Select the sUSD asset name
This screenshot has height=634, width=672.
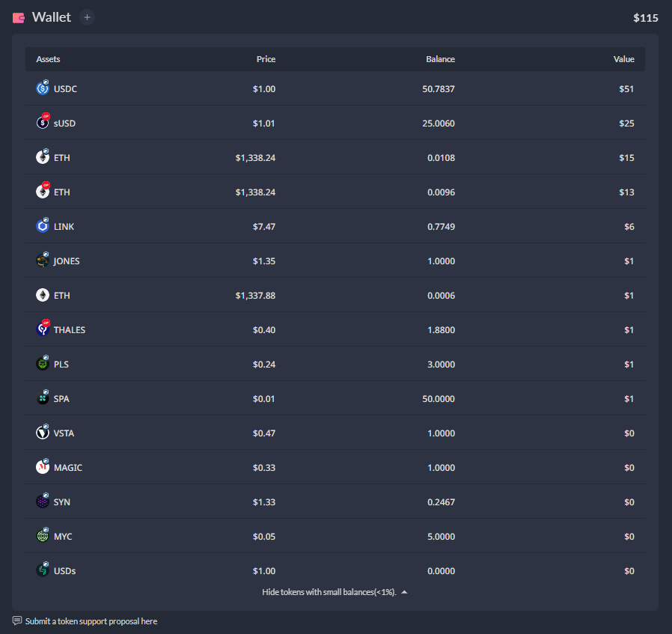pos(64,124)
